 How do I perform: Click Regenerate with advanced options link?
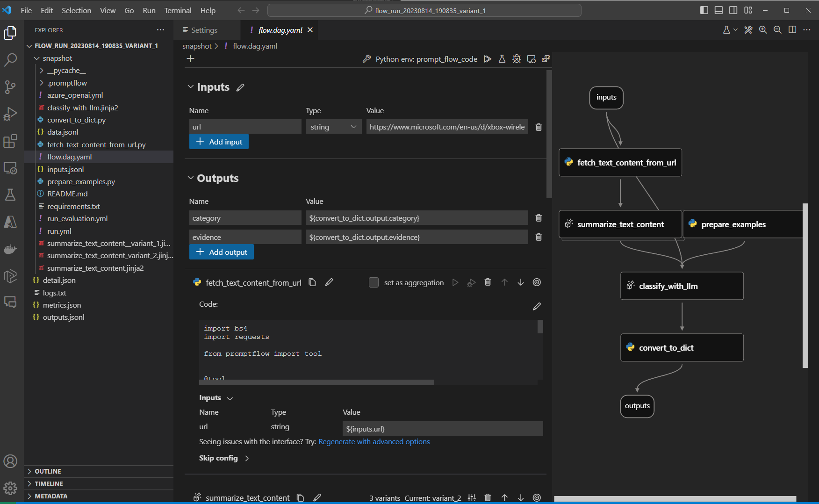pos(374,442)
